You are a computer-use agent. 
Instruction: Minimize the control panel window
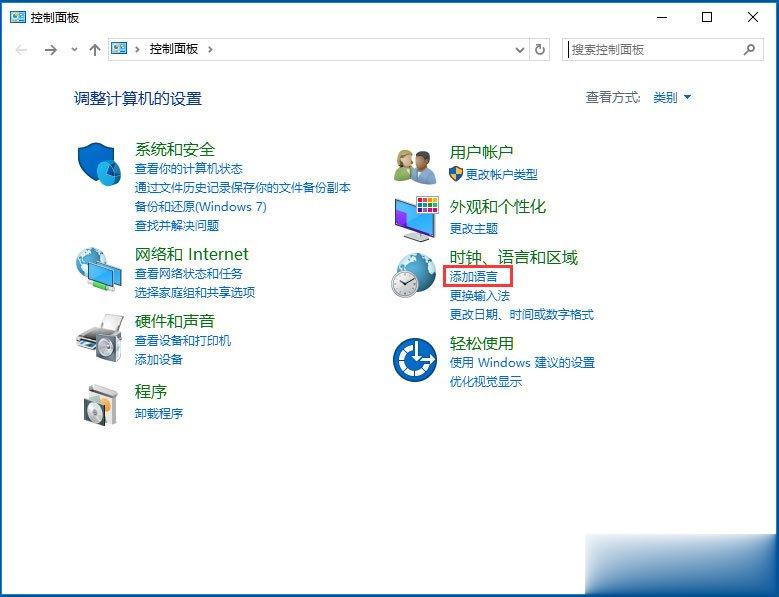click(x=662, y=17)
